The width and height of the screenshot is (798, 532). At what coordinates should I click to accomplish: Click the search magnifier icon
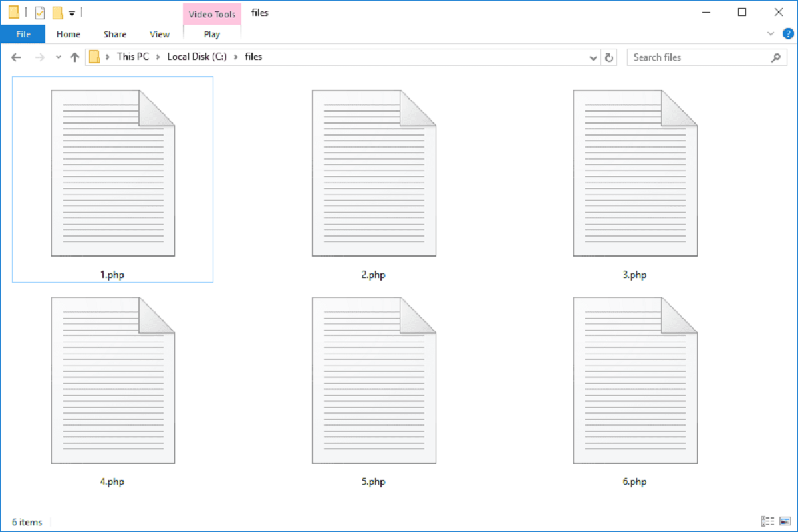(x=775, y=57)
